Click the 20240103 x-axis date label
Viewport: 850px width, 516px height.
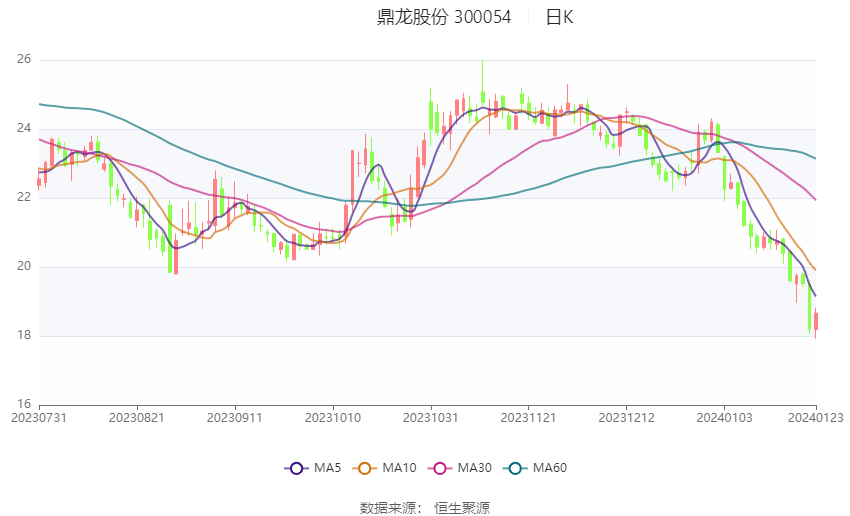724,418
